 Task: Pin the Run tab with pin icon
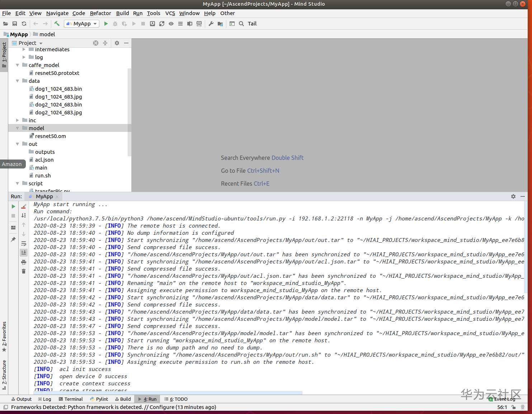[13, 239]
